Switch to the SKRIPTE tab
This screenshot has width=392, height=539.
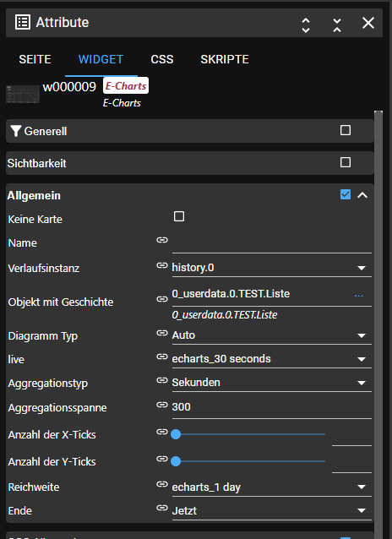[x=225, y=59]
